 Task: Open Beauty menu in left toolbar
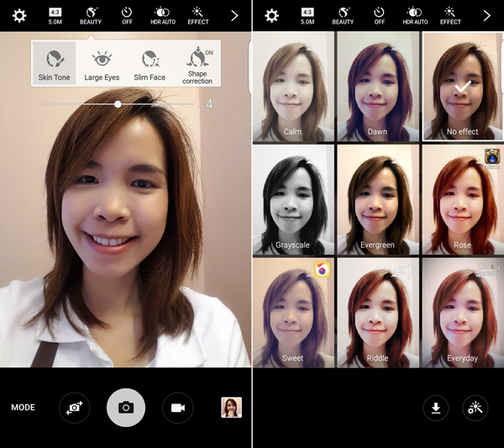91,15
